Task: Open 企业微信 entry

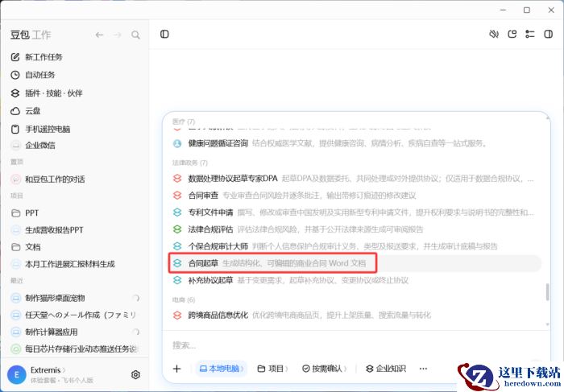Action: coord(40,145)
